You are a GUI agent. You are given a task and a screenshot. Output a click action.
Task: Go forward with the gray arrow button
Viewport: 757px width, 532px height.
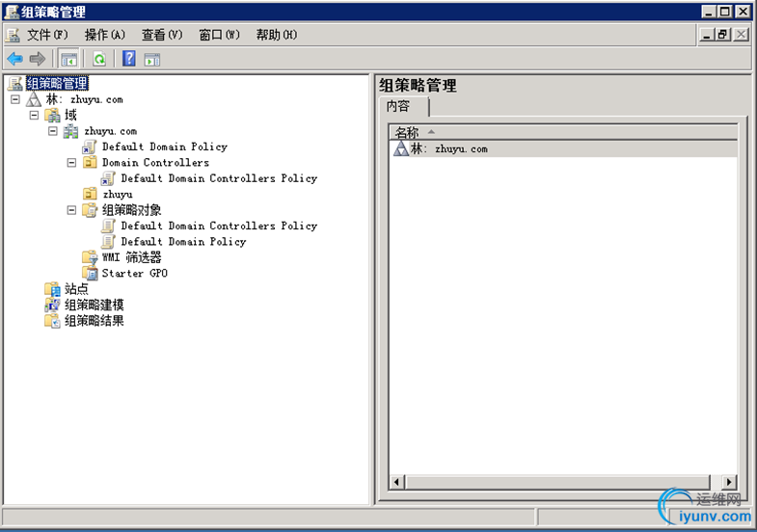click(x=38, y=59)
